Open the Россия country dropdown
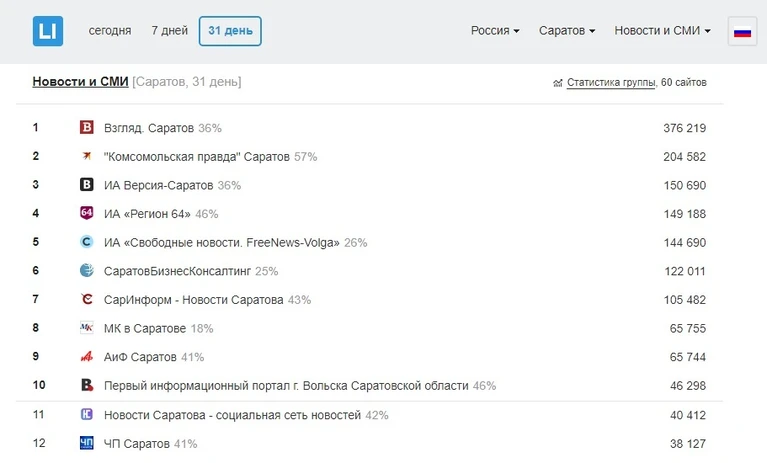This screenshot has width=767, height=463. tap(495, 31)
